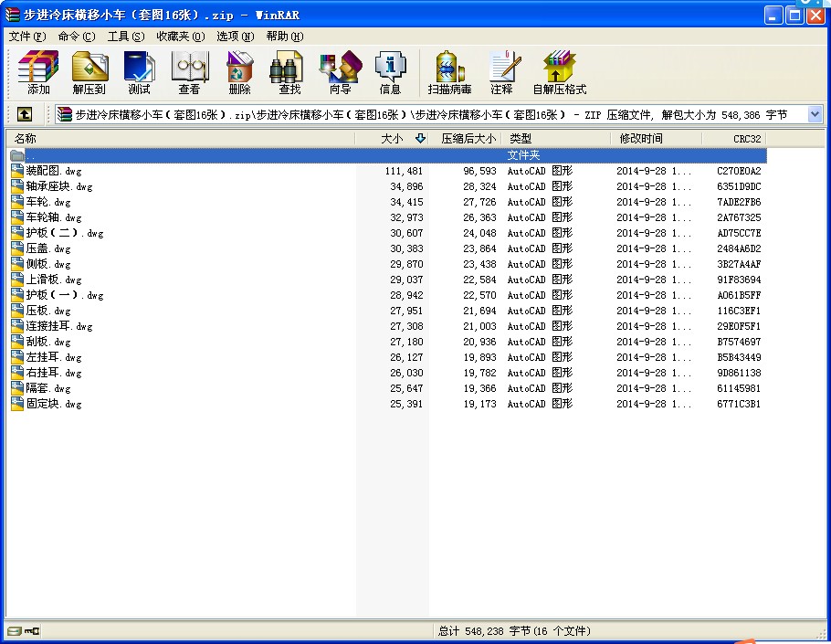This screenshot has height=644, width=831.
Task: Launch the Wizard (向导) icon
Action: coord(340,72)
